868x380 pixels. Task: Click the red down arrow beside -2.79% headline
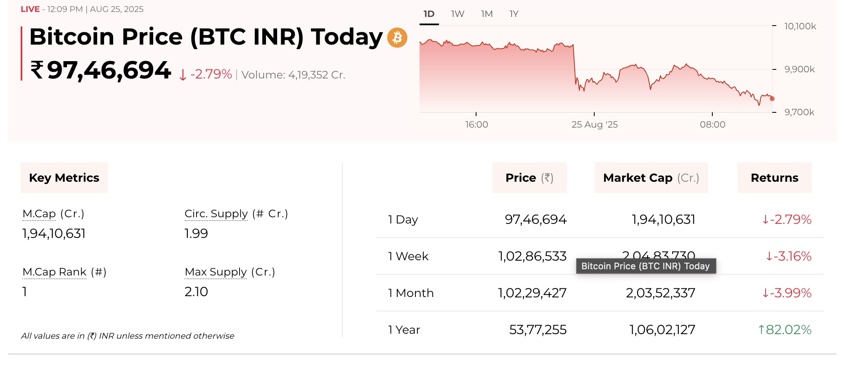[x=183, y=75]
